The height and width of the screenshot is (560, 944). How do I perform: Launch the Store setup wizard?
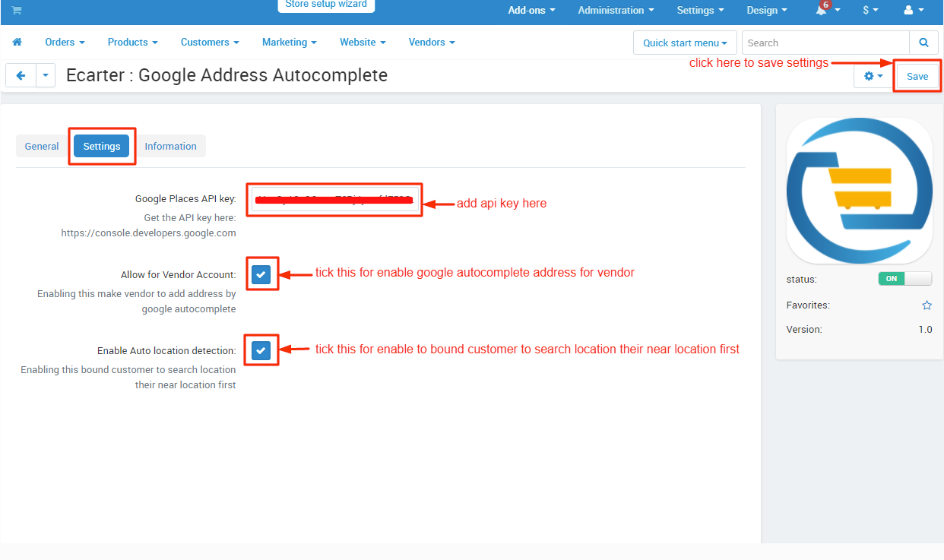coord(326,5)
